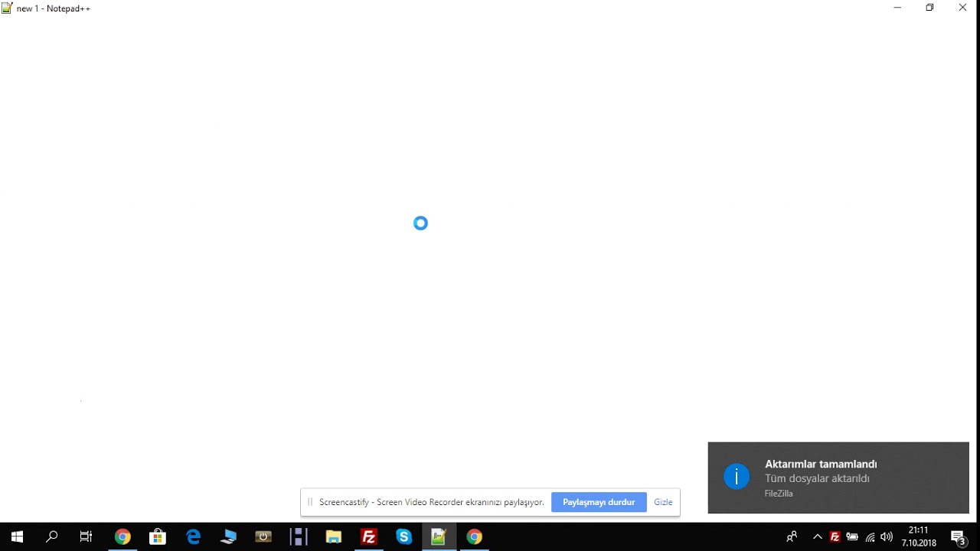Viewport: 980px width, 551px height.
Task: Click Notepad++ title bar app icon
Action: coord(7,8)
